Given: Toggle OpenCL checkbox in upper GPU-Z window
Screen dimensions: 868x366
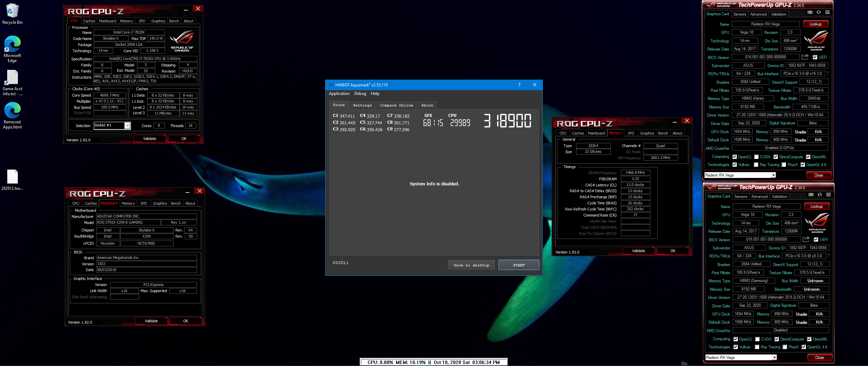Looking at the screenshot, I should 734,157.
